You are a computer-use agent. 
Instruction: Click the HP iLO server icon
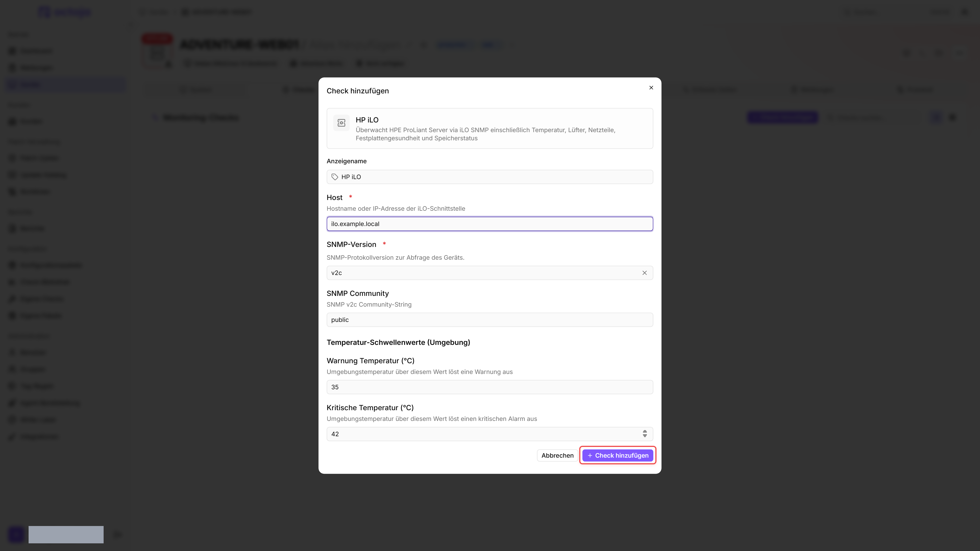pos(341,123)
